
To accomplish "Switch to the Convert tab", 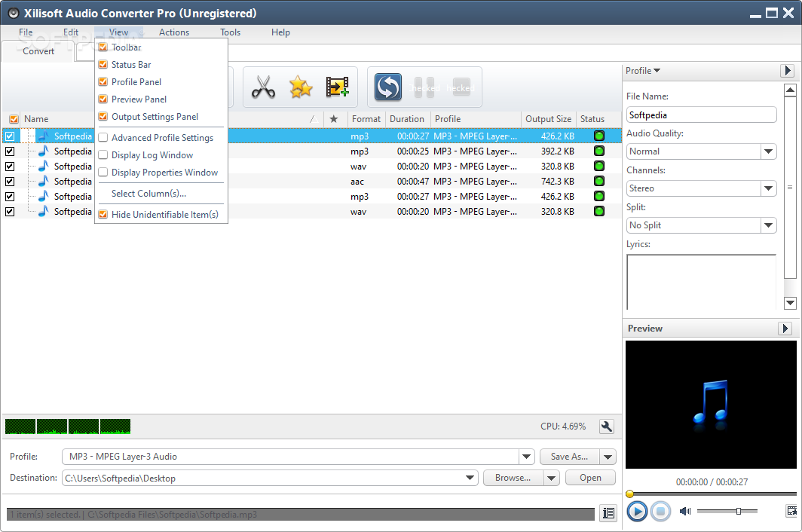I will pyautogui.click(x=38, y=51).
